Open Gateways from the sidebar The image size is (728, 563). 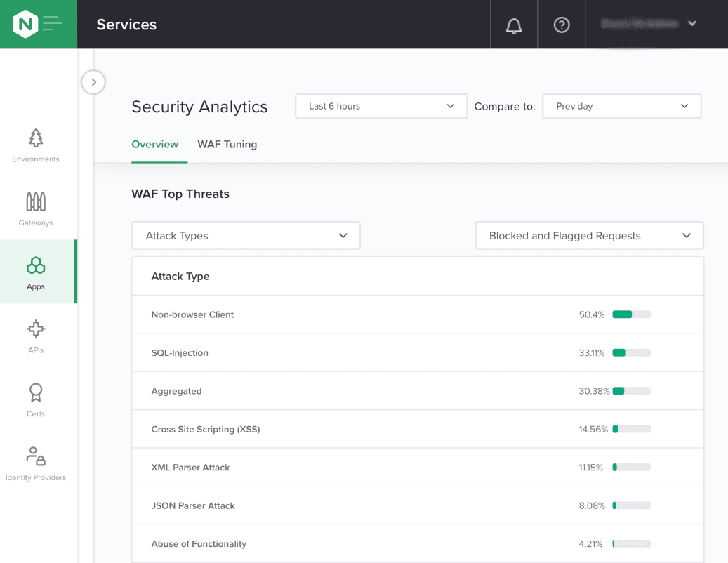pos(36,208)
